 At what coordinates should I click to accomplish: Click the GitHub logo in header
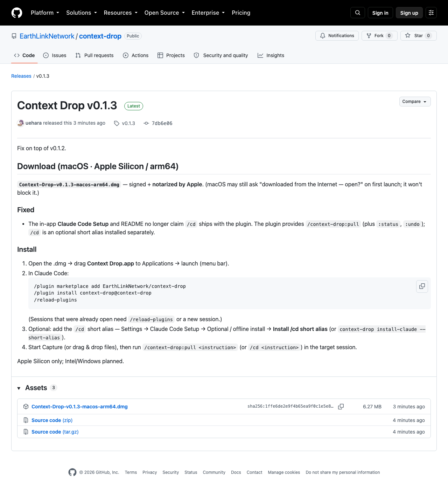point(17,13)
